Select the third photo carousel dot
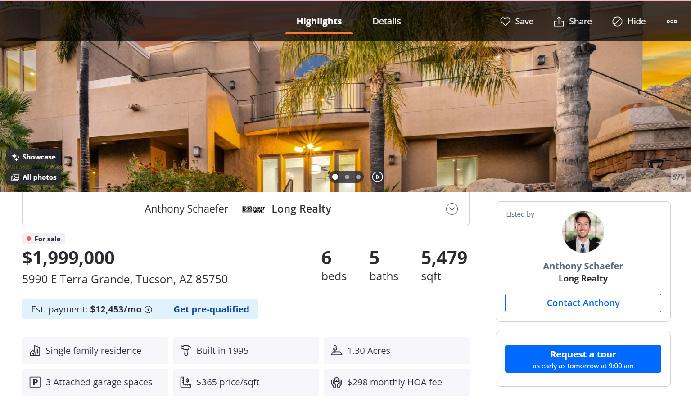 pyautogui.click(x=359, y=177)
